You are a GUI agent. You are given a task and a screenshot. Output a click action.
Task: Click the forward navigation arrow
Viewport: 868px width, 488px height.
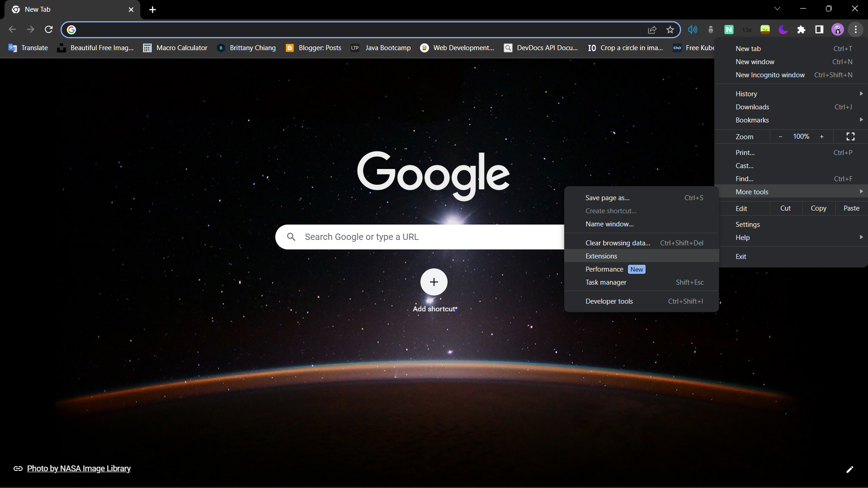coord(30,30)
